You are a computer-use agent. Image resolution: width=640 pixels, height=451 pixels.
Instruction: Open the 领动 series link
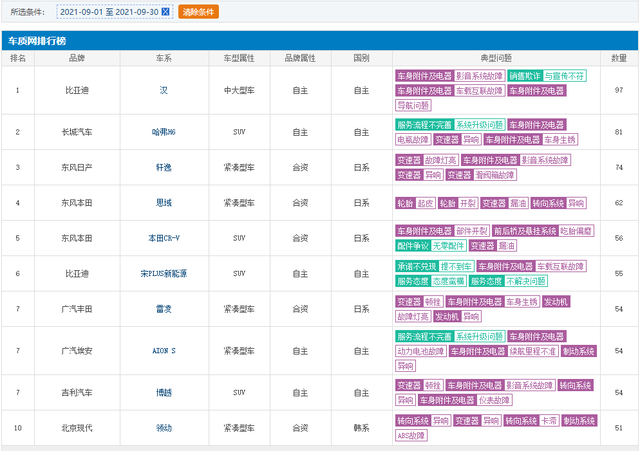click(x=164, y=428)
